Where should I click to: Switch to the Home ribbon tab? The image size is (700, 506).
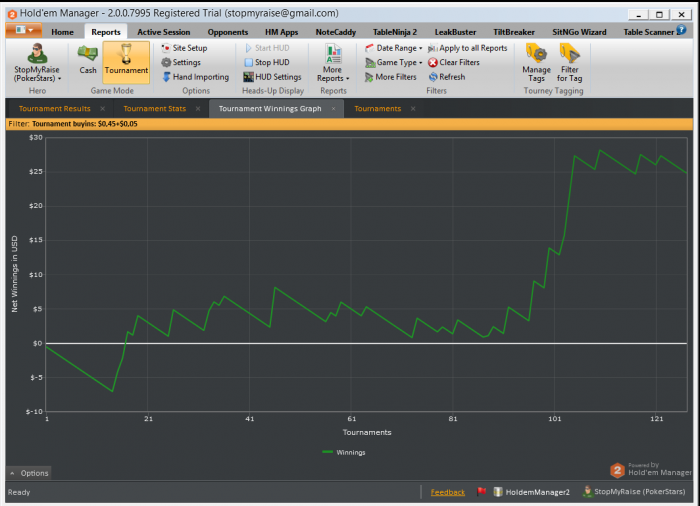pos(62,32)
